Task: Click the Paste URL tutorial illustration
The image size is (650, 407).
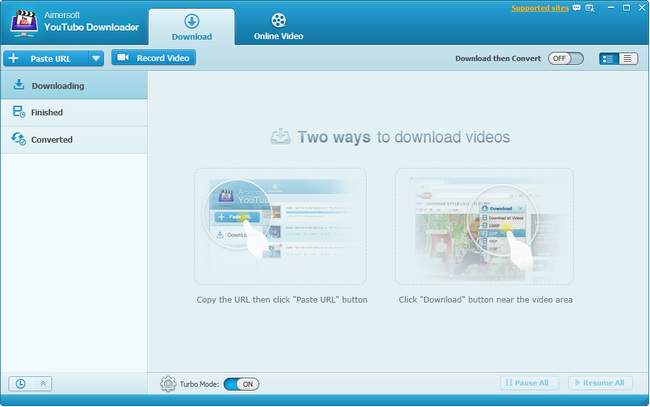Action: pos(280,226)
